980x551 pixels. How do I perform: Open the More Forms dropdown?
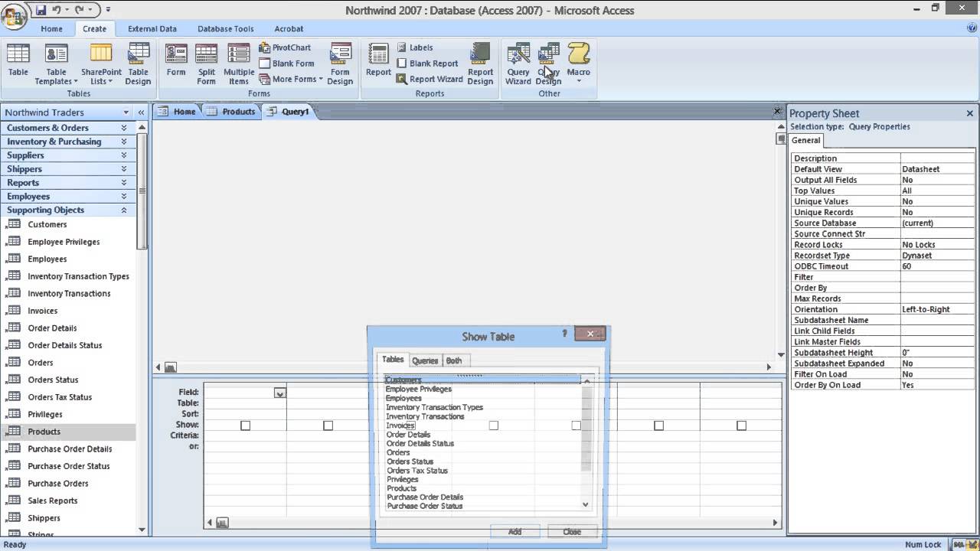pyautogui.click(x=291, y=79)
